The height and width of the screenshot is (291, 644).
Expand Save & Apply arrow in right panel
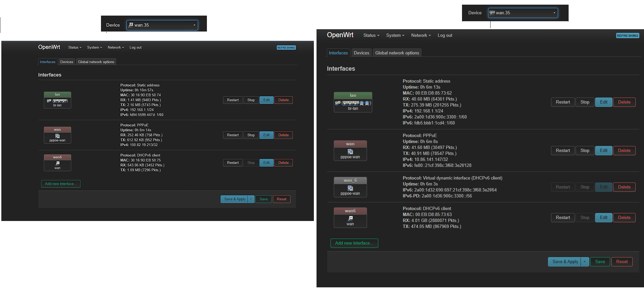(x=585, y=262)
